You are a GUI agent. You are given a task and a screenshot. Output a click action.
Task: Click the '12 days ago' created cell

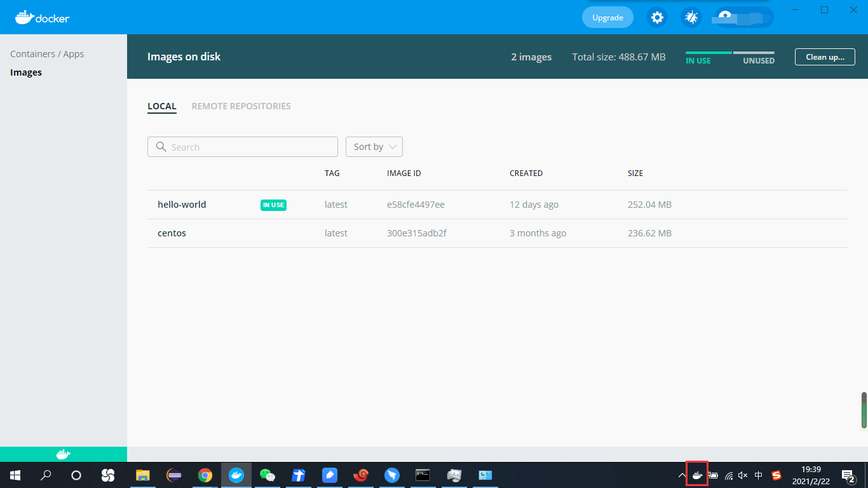coord(534,205)
